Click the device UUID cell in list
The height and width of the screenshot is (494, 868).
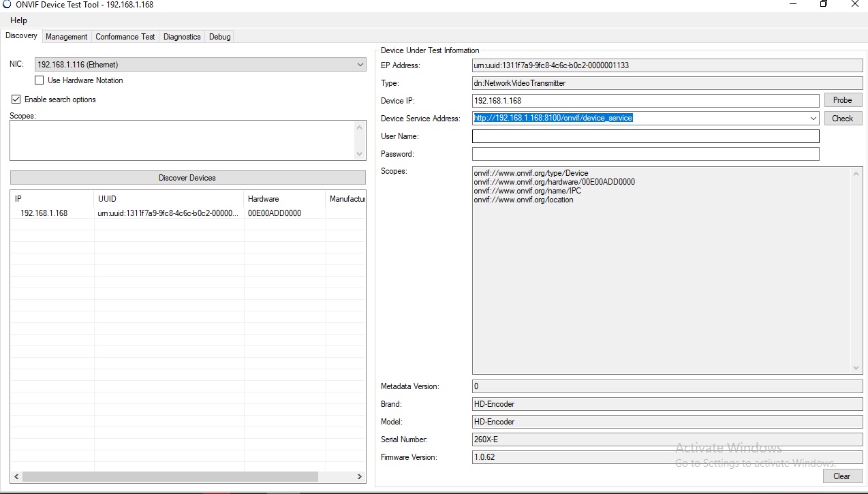(168, 213)
